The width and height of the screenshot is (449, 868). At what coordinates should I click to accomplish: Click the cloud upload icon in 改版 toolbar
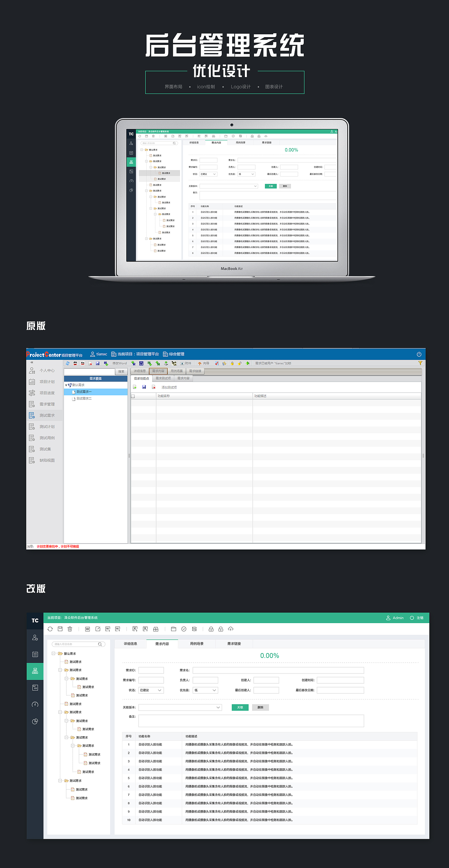[x=231, y=629]
